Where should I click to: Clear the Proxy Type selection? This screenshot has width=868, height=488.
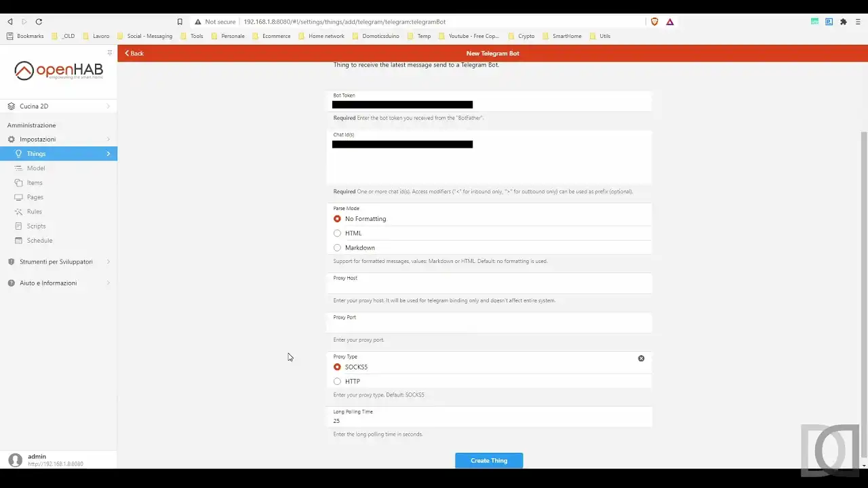642,358
